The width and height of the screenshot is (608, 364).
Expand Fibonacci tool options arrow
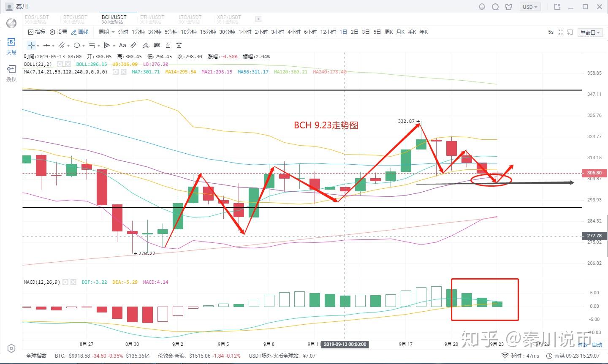click(98, 46)
